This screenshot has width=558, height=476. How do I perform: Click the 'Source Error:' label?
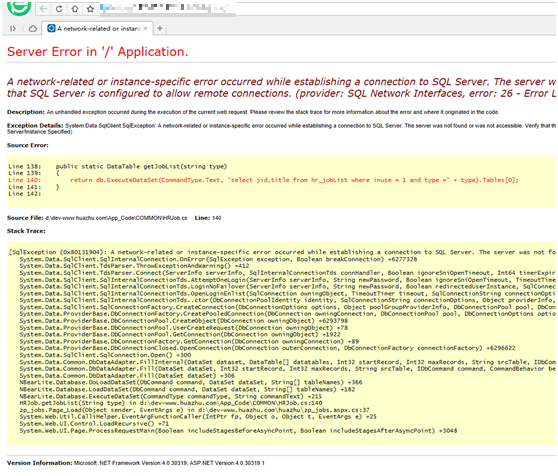pos(28,145)
